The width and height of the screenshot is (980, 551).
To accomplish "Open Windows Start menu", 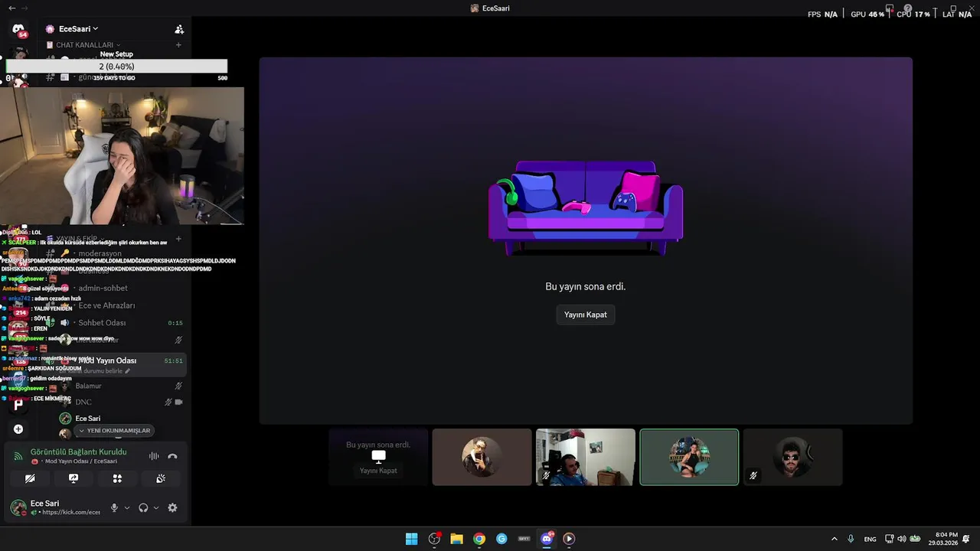I will click(x=411, y=539).
